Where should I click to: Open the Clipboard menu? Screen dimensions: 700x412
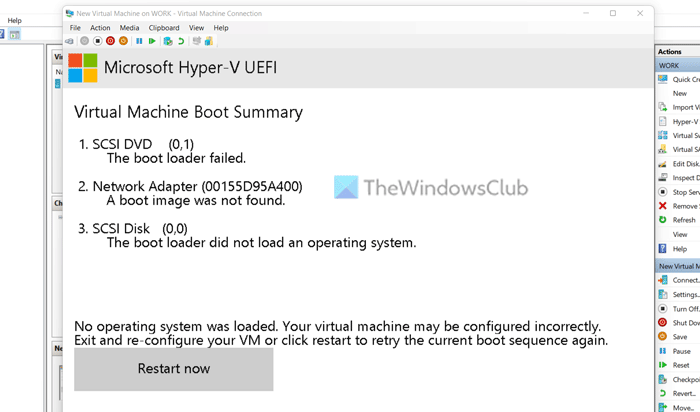point(164,28)
